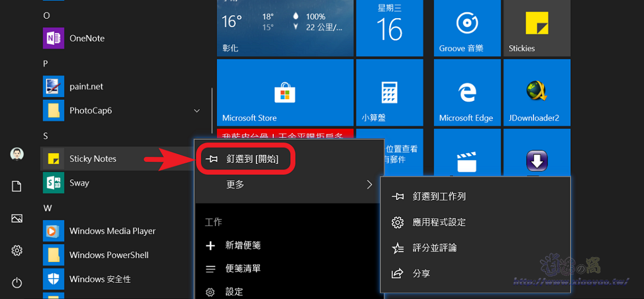Click 分享 in the submenu

coord(475,273)
